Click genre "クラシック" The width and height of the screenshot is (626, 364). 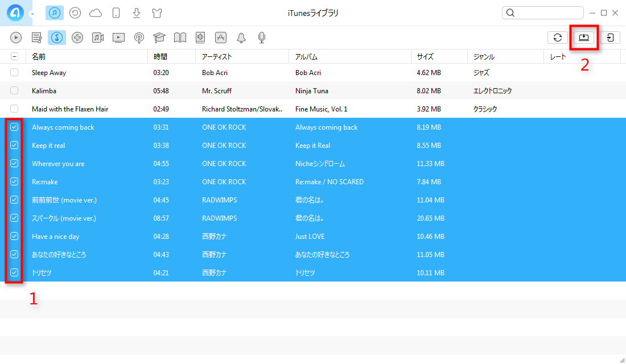(x=485, y=109)
